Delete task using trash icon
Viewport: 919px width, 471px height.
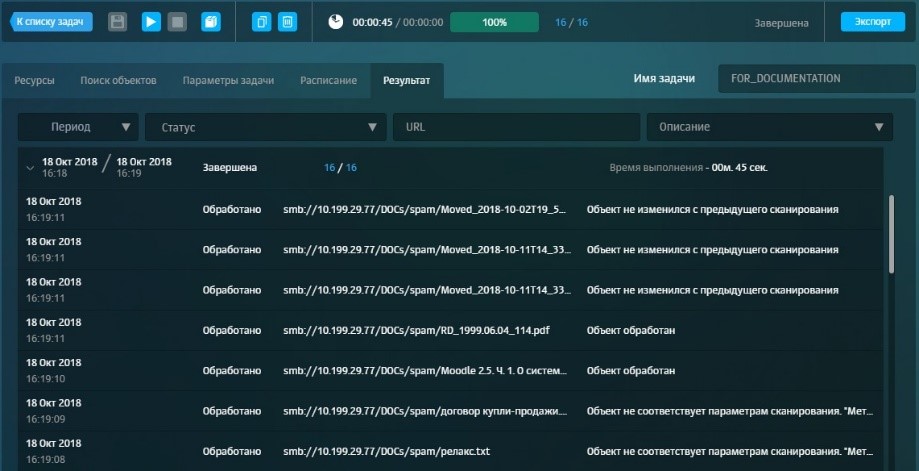click(287, 22)
